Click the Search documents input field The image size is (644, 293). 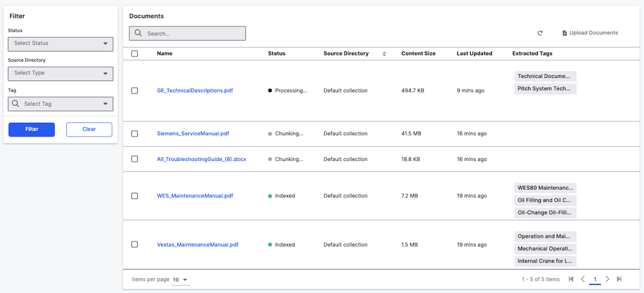187,33
